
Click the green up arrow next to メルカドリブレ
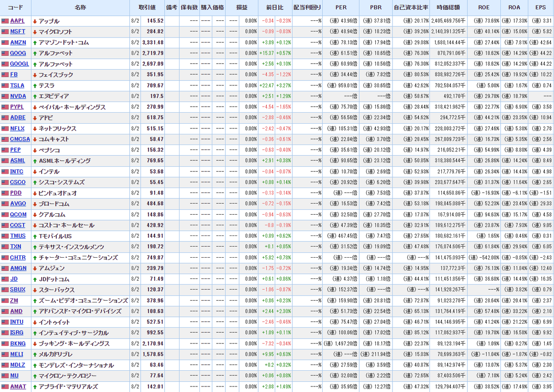pyautogui.click(x=35, y=354)
